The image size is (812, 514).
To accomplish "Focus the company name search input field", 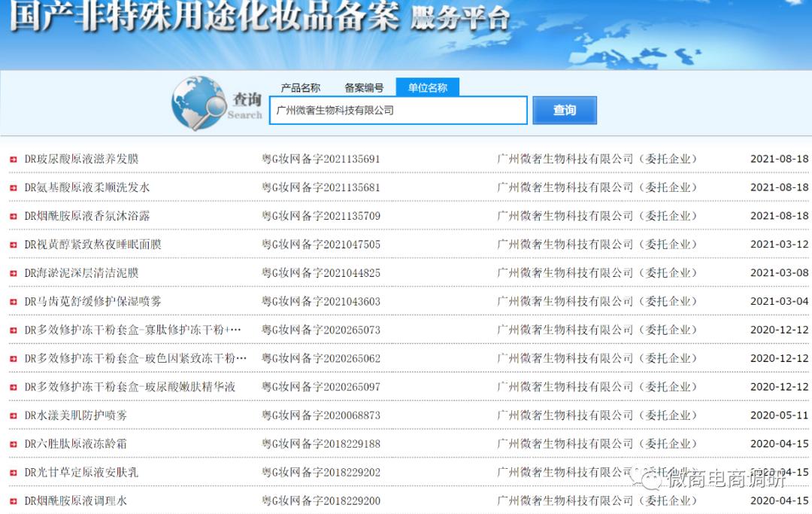I will click(x=398, y=110).
